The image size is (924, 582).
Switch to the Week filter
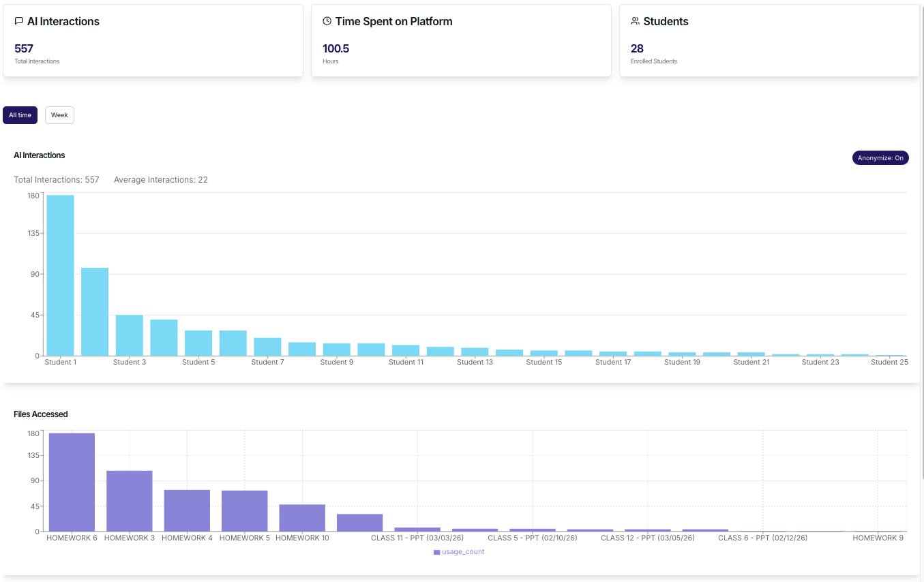tap(59, 115)
